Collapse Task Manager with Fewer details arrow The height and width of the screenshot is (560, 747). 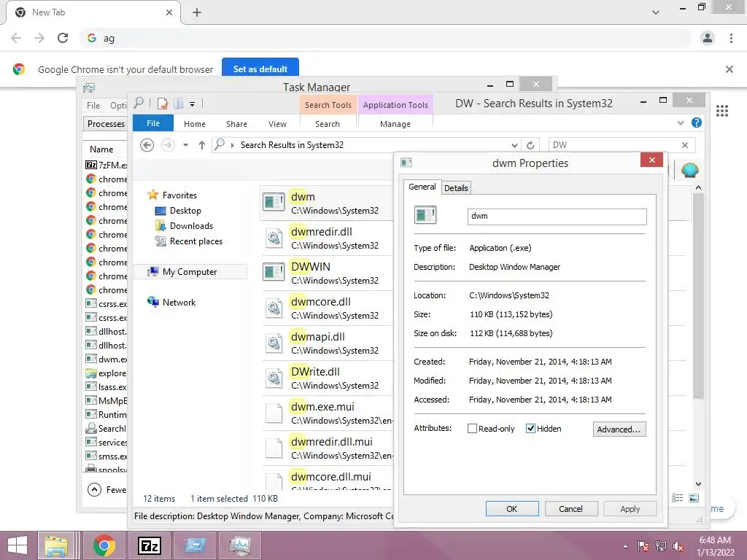click(x=94, y=489)
